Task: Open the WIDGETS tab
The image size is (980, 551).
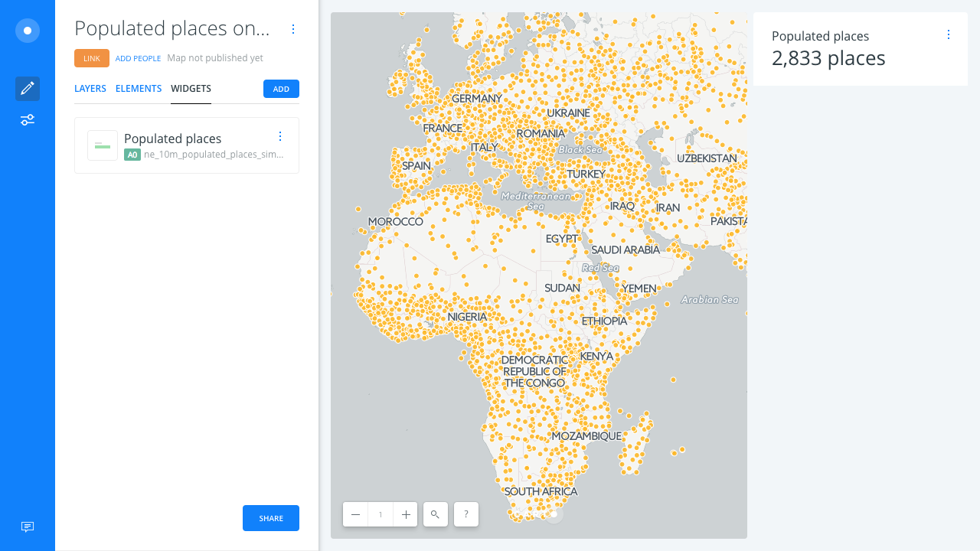Action: 191,88
